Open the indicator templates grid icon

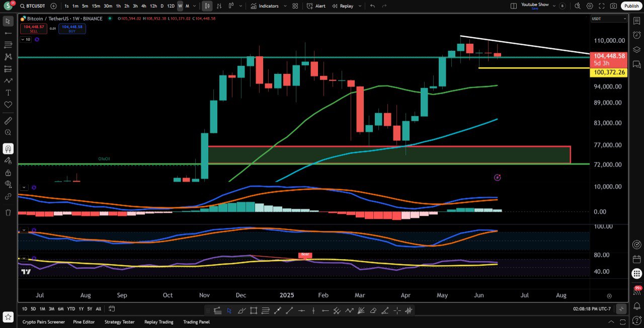(295, 6)
